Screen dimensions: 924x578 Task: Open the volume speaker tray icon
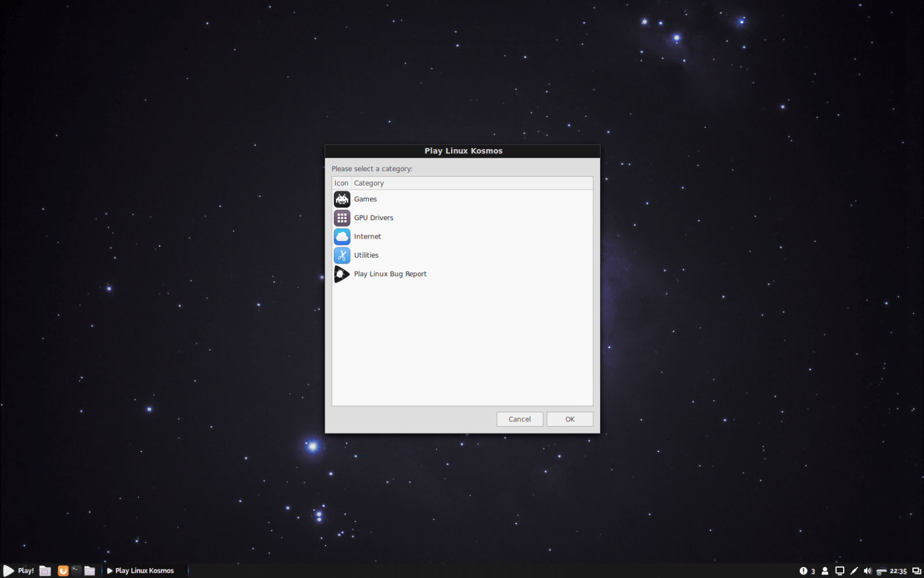point(867,571)
